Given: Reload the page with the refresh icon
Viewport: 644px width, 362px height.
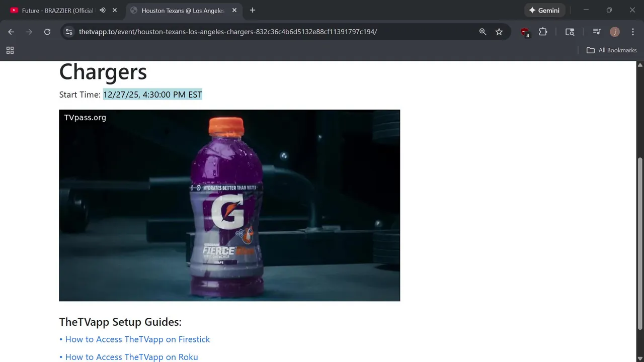Looking at the screenshot, I should click(47, 32).
